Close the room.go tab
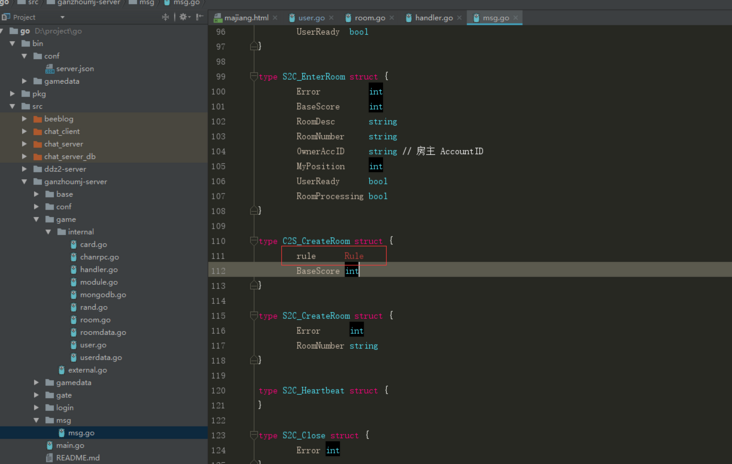732x464 pixels. click(x=392, y=18)
